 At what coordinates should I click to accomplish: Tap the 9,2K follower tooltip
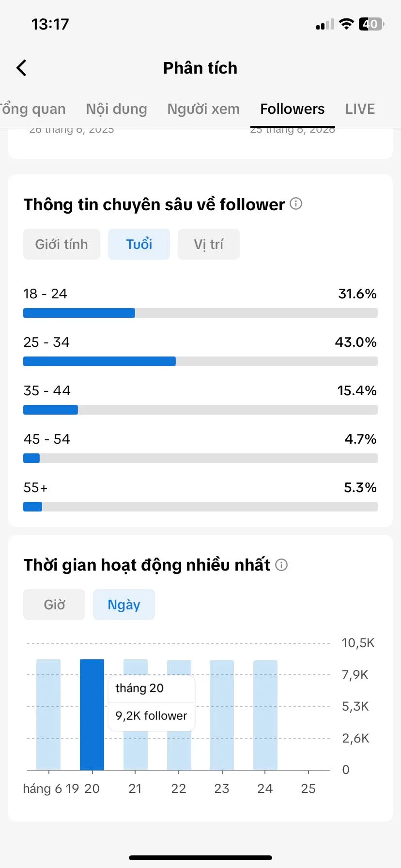(x=152, y=703)
